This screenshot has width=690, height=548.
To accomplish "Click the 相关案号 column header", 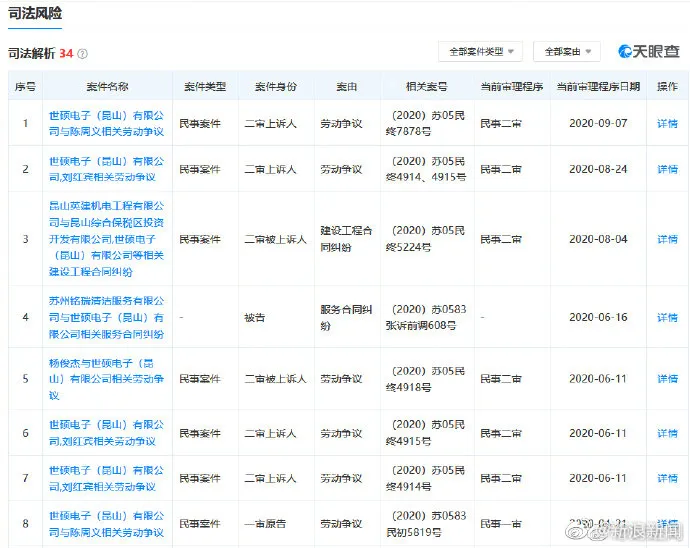I will point(426,87).
